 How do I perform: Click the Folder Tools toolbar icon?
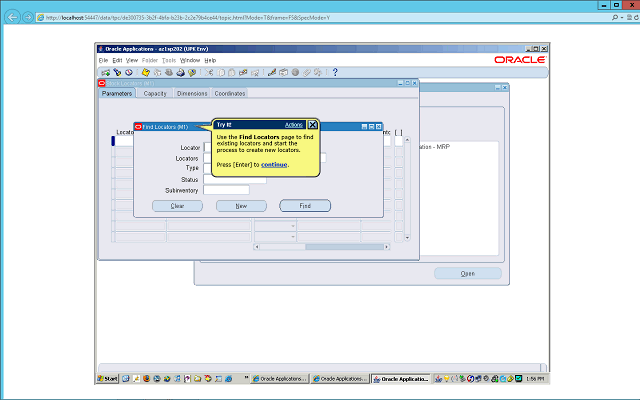coord(318,73)
